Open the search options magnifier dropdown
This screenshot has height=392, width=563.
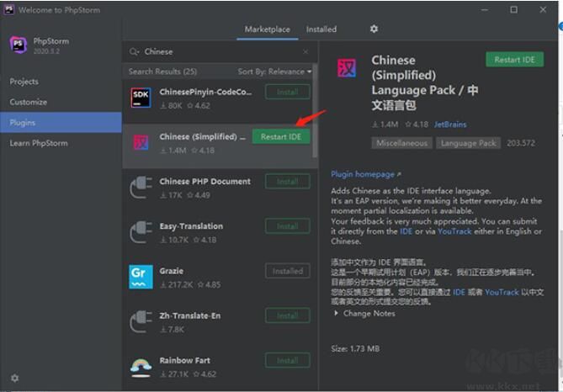(135, 52)
